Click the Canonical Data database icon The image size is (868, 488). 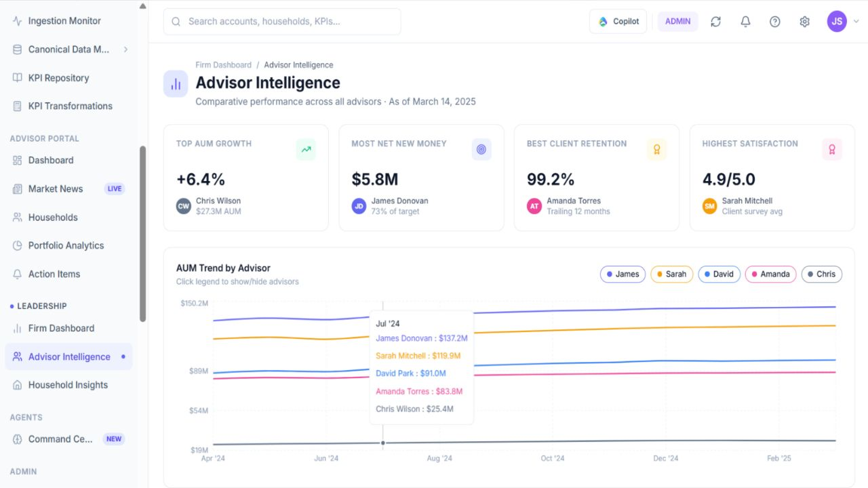tap(18, 49)
